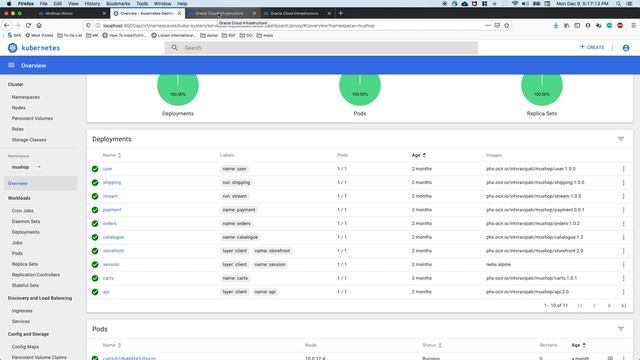Click the Kubernetes logo icon
Image resolution: width=640 pixels, height=360 pixels.
tap(13, 48)
